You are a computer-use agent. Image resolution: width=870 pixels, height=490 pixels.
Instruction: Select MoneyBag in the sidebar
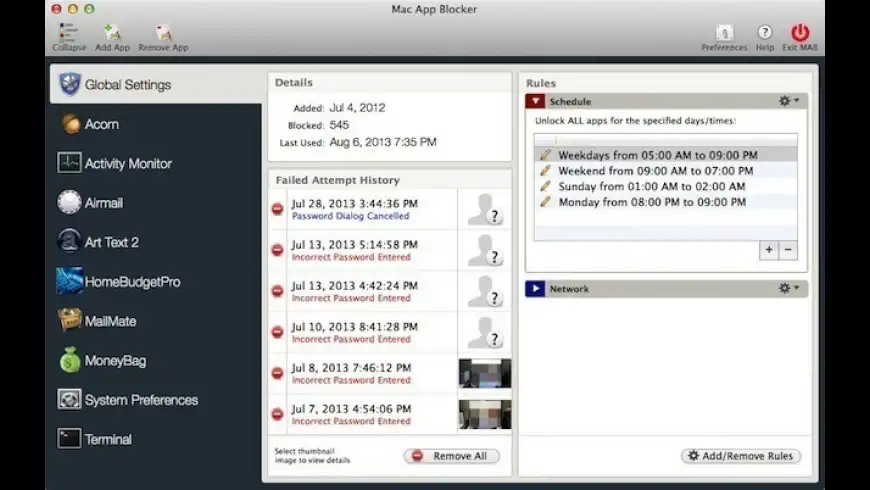155,360
